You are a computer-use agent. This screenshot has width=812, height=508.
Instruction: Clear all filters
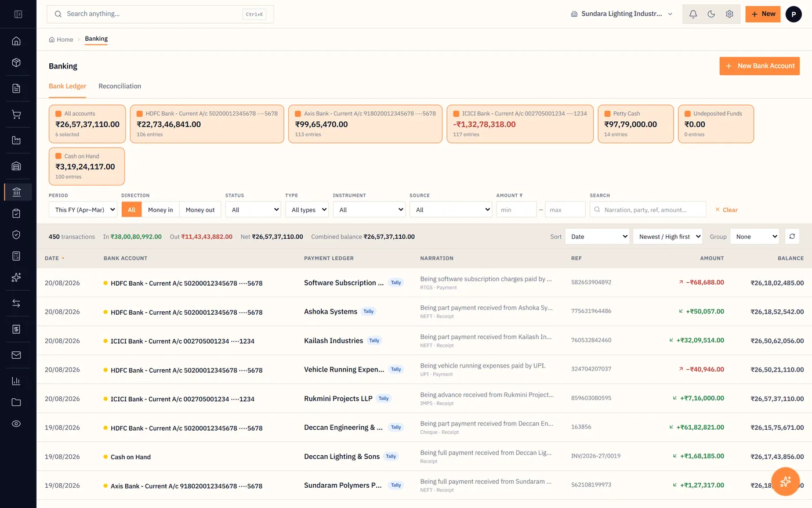727,210
